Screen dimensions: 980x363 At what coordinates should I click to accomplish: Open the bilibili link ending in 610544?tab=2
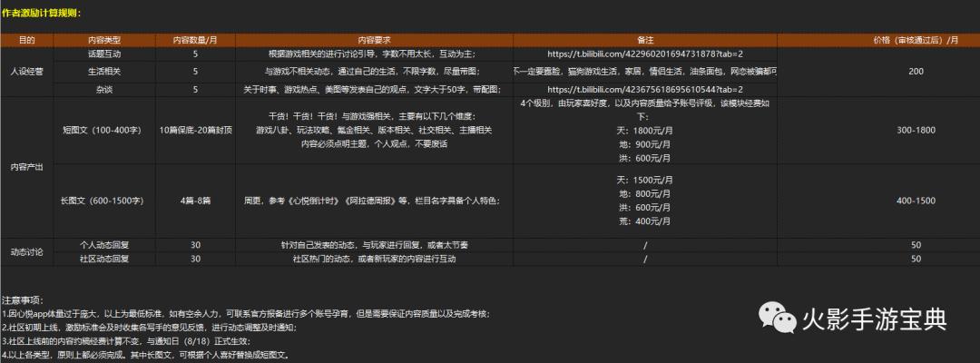pyautogui.click(x=645, y=89)
